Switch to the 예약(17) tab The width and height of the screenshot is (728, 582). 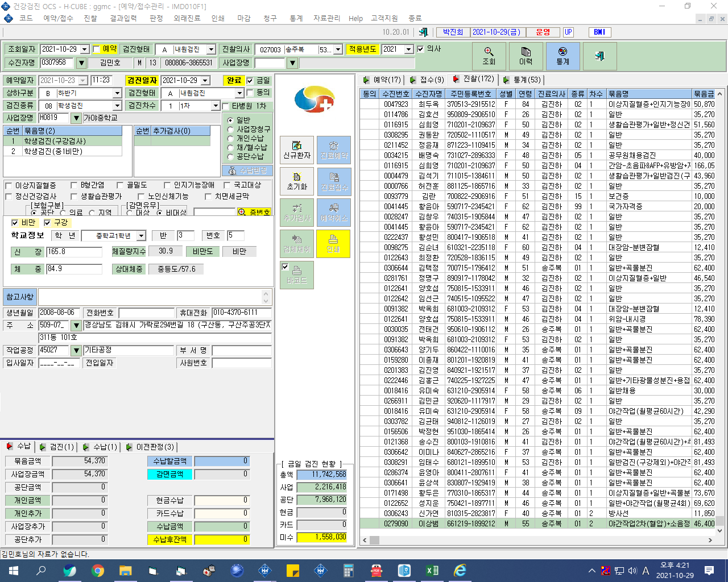click(x=382, y=80)
